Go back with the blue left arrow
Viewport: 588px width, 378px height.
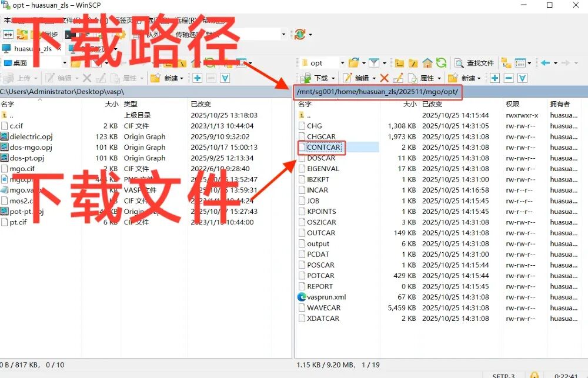click(545, 62)
